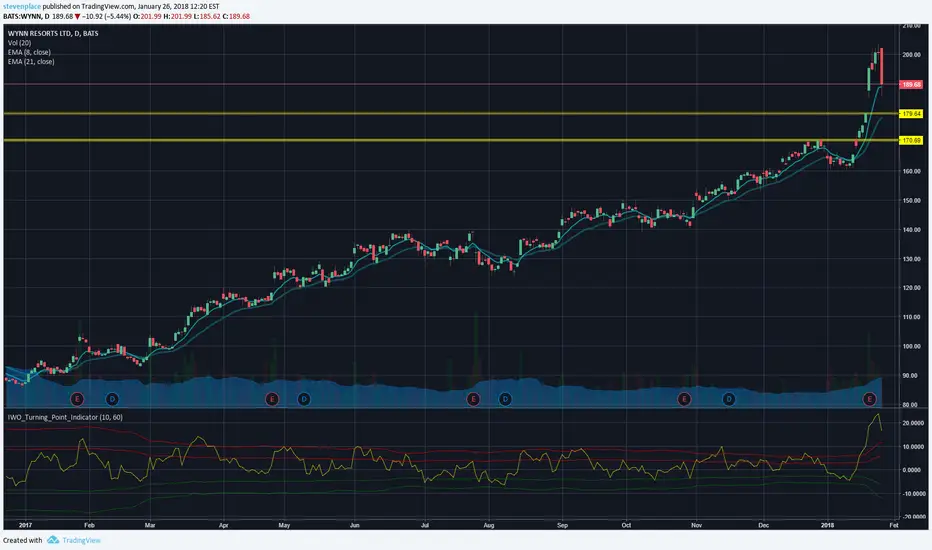This screenshot has height=550, width=932.
Task: Select the yellow 170.69 price line label
Action: 911,140
